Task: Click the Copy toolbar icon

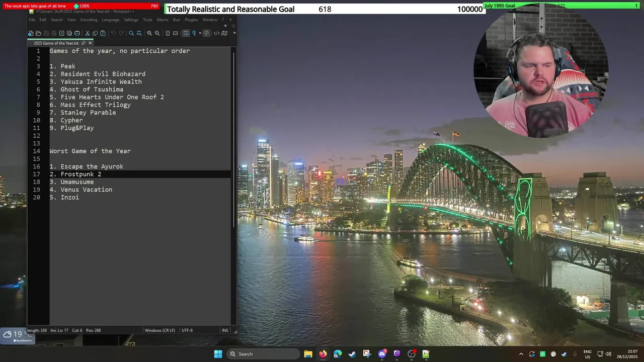Action: point(95,33)
